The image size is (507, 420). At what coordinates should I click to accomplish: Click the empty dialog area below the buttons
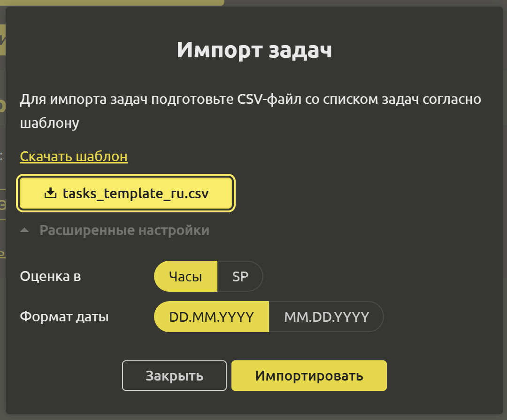pyautogui.click(x=253, y=403)
